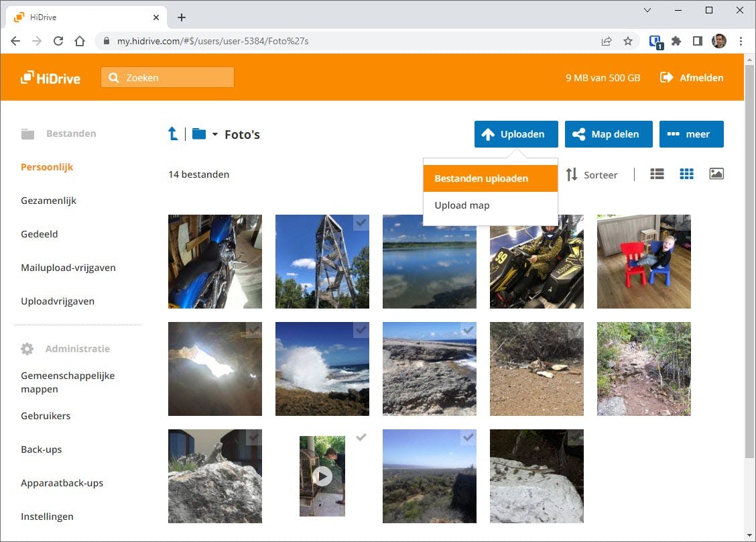756x542 pixels.
Task: Switch to the grid view icon
Action: coord(686,174)
